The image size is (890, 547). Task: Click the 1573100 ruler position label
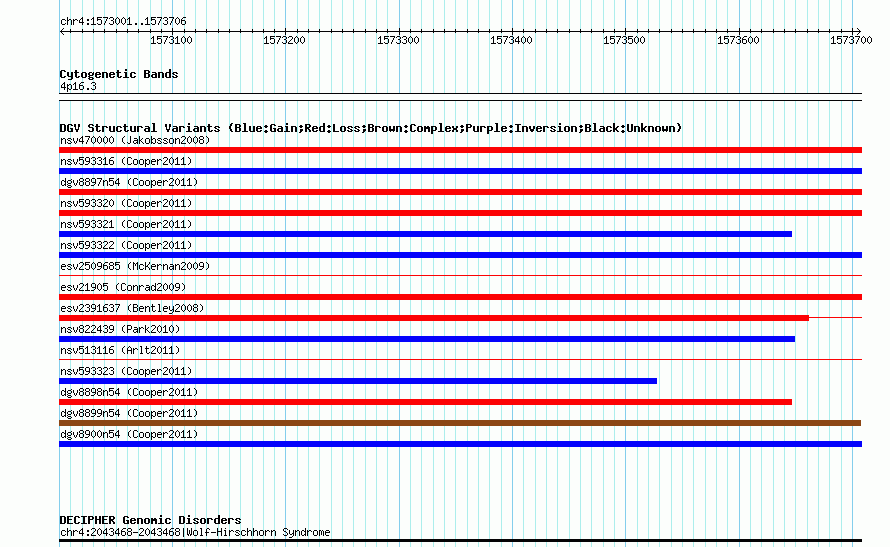[x=171, y=40]
